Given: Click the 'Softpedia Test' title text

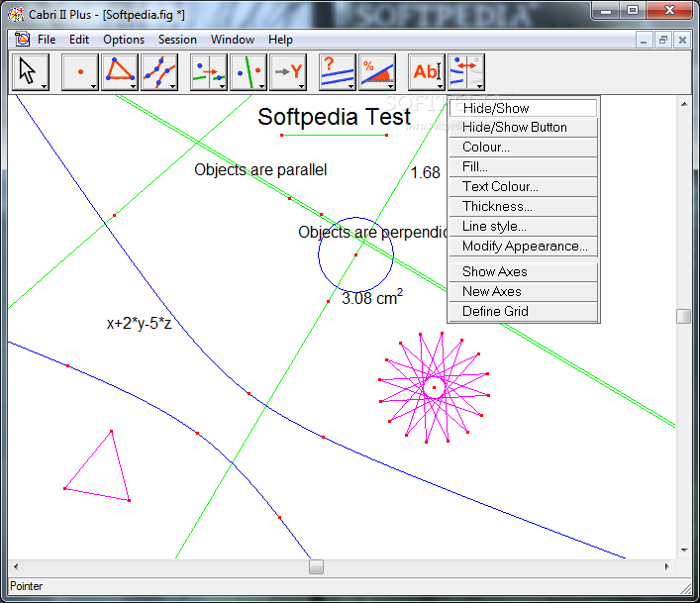Looking at the screenshot, I should point(334,117).
